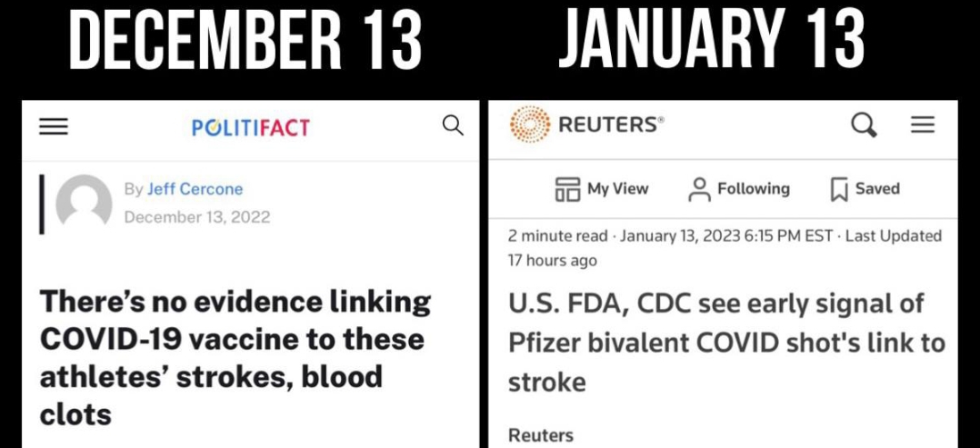The height and width of the screenshot is (448, 980).
Task: Open the Jeff Cercone author link
Action: point(195,189)
